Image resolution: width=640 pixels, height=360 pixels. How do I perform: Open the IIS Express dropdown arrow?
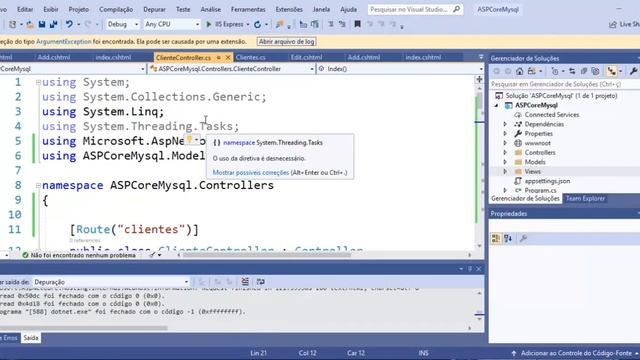pos(248,24)
